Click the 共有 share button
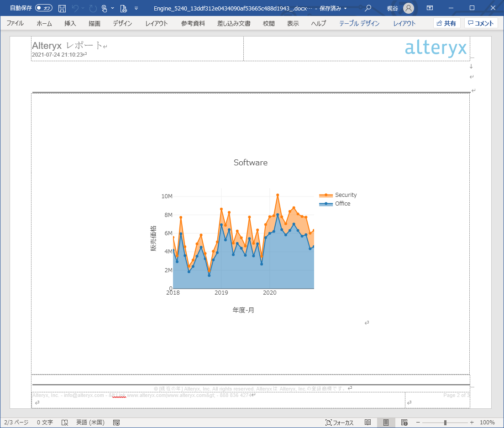The width and height of the screenshot is (504, 428). click(446, 23)
